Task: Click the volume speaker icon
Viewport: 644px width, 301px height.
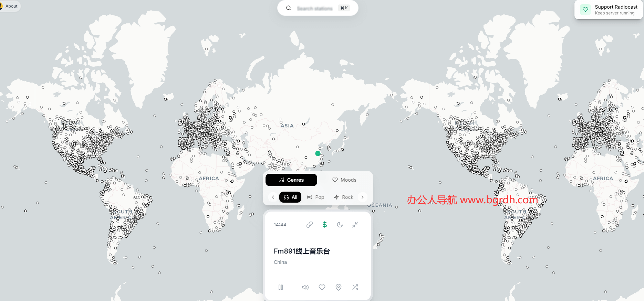Action: 305,287
